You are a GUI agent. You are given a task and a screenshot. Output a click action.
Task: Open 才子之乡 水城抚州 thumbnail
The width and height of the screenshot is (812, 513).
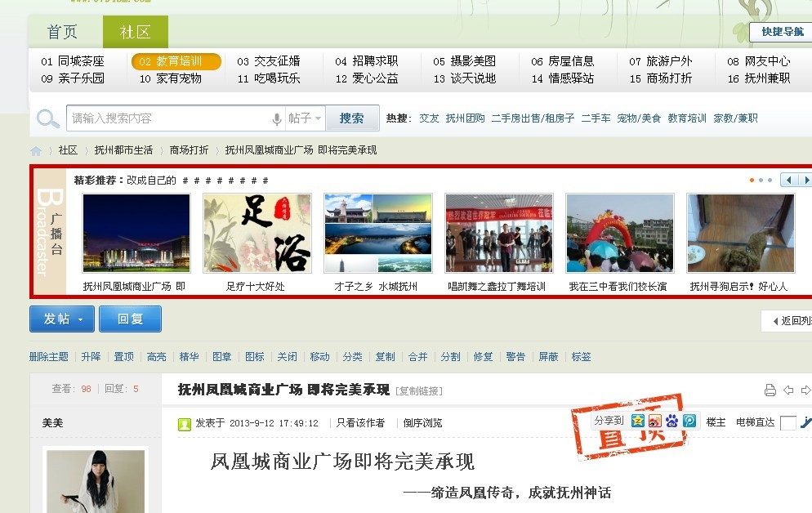tap(378, 233)
